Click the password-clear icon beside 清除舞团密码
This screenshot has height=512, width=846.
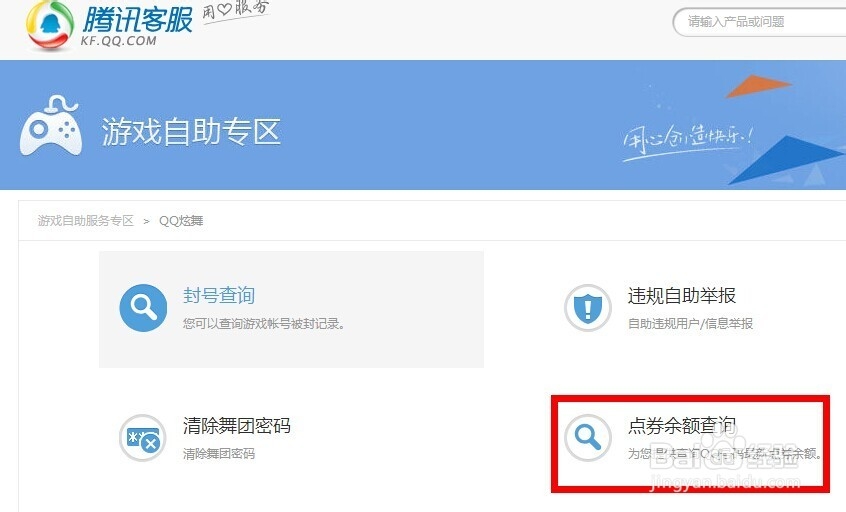pos(142,438)
